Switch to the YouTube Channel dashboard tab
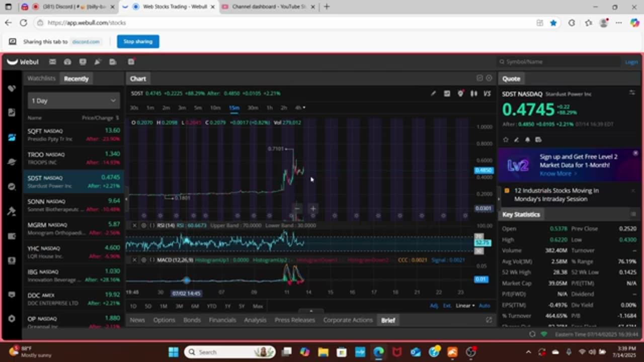Image resolution: width=644 pixels, height=362 pixels. pyautogui.click(x=269, y=7)
